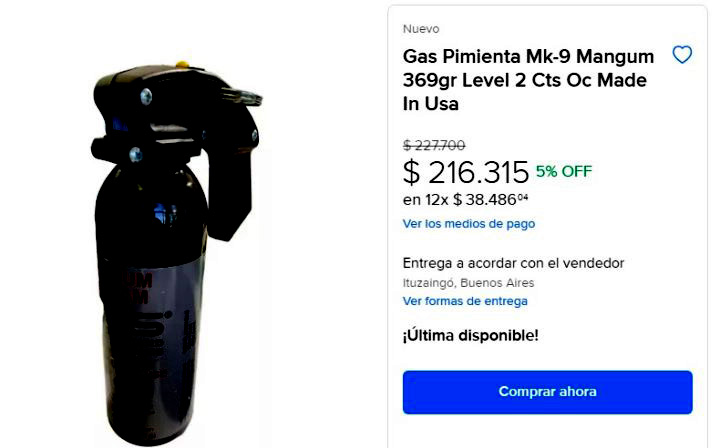Click the current price $ 216.315

(466, 173)
